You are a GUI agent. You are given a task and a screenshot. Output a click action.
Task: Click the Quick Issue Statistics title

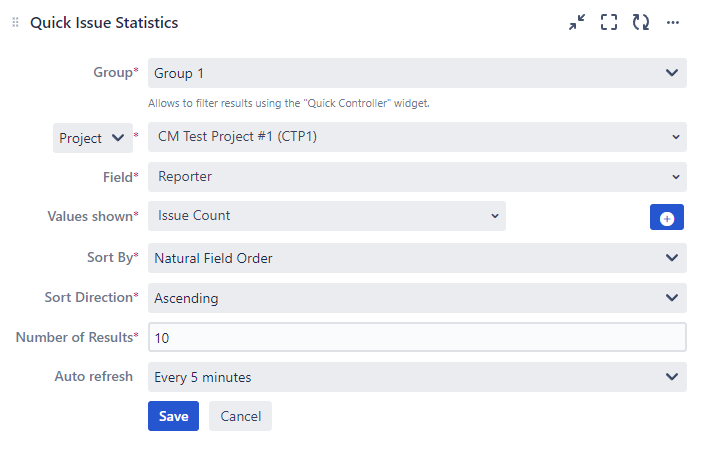[x=104, y=22]
